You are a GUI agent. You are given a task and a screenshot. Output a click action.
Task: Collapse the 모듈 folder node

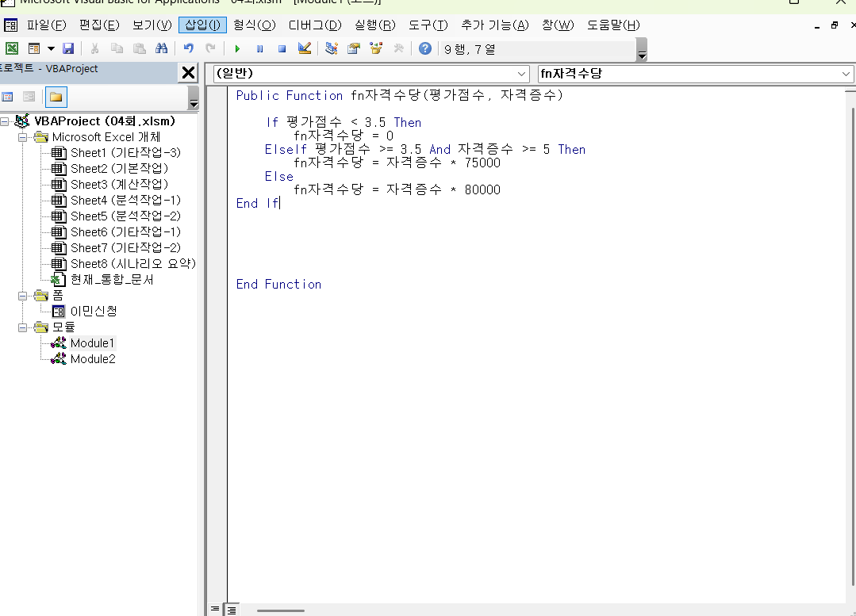tap(23, 327)
